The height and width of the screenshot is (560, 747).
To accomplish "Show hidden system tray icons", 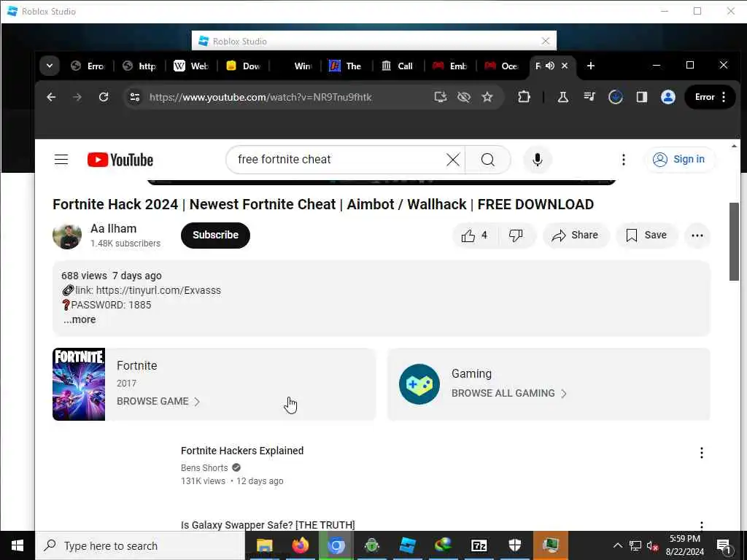I will point(617,545).
